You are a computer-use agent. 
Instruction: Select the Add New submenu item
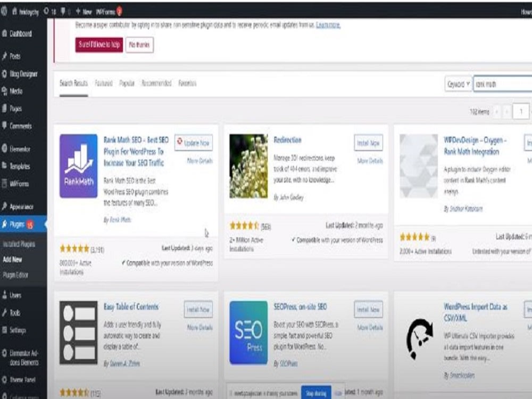(13, 260)
